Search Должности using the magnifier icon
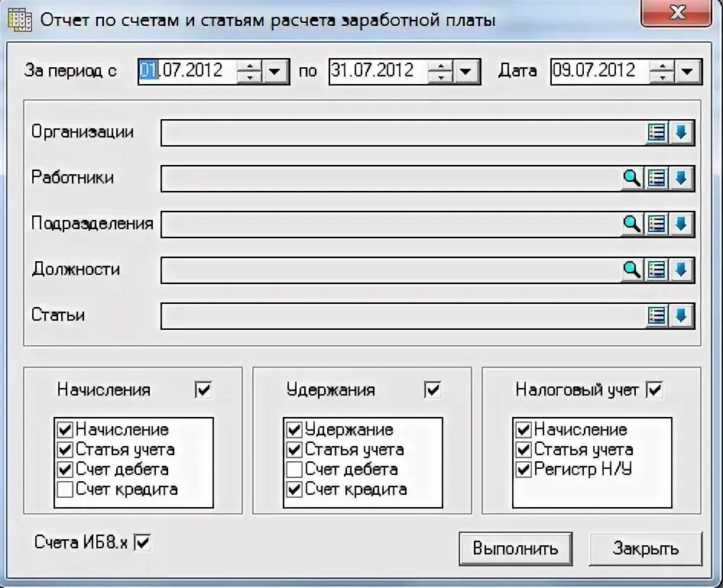The width and height of the screenshot is (723, 588). click(x=632, y=270)
